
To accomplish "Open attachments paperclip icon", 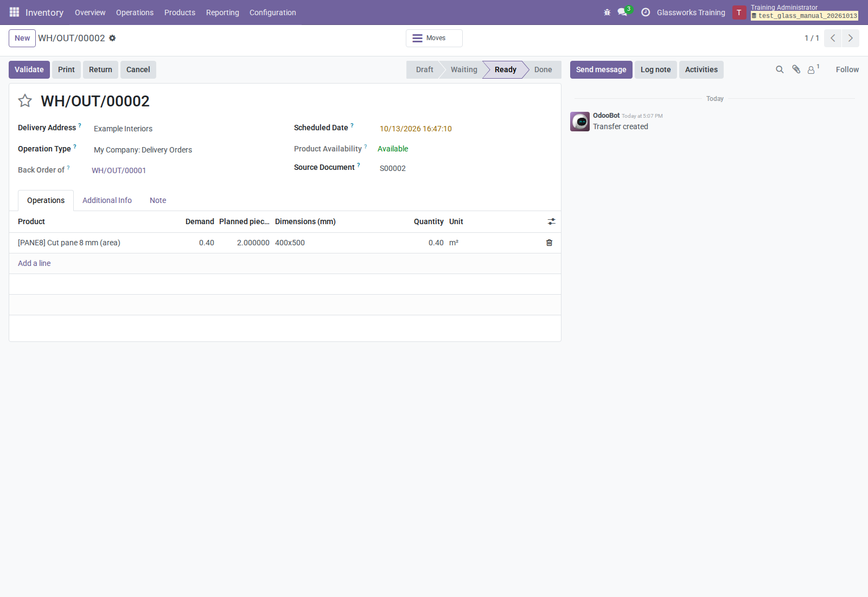I will [x=796, y=69].
